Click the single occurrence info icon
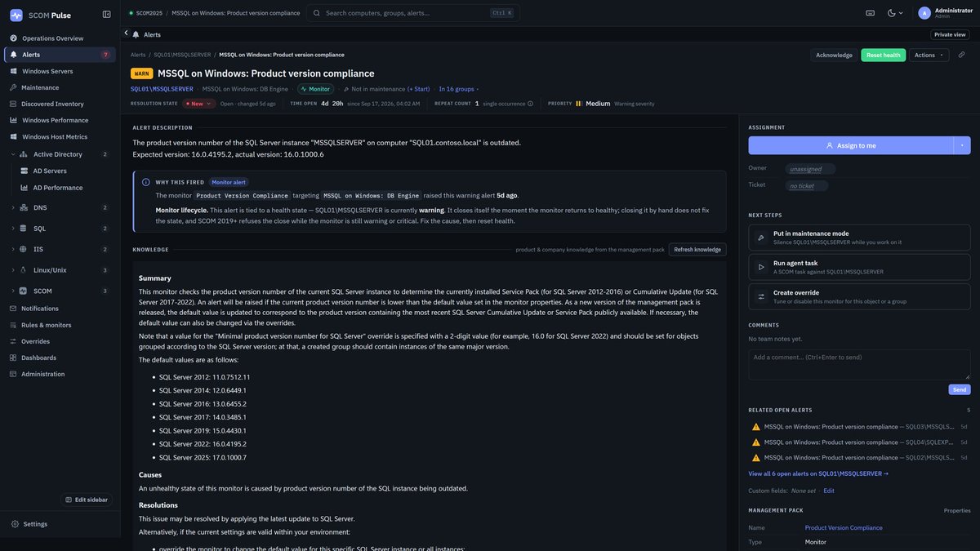This screenshot has height=551, width=980. (x=530, y=104)
